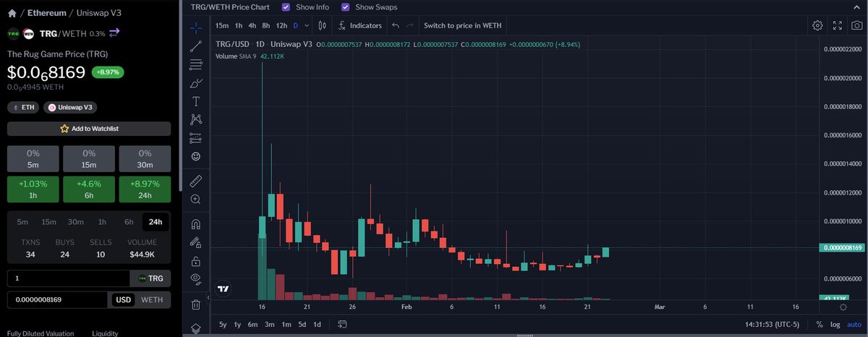Uncheck the Show Swaps checkbox
Image resolution: width=868 pixels, height=337 pixels.
pyautogui.click(x=345, y=7)
